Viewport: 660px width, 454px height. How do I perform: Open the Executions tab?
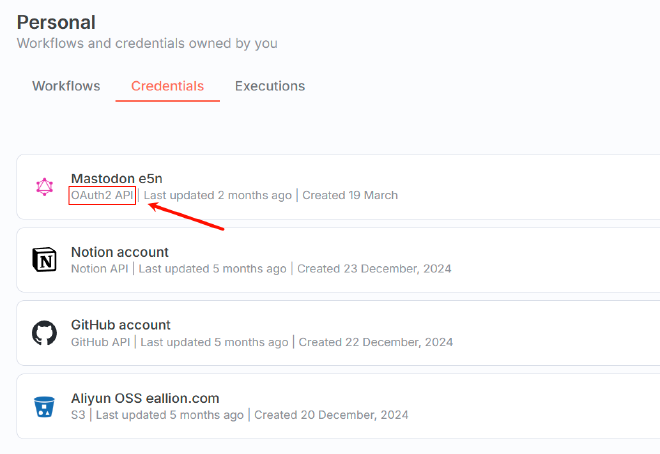pyautogui.click(x=270, y=86)
